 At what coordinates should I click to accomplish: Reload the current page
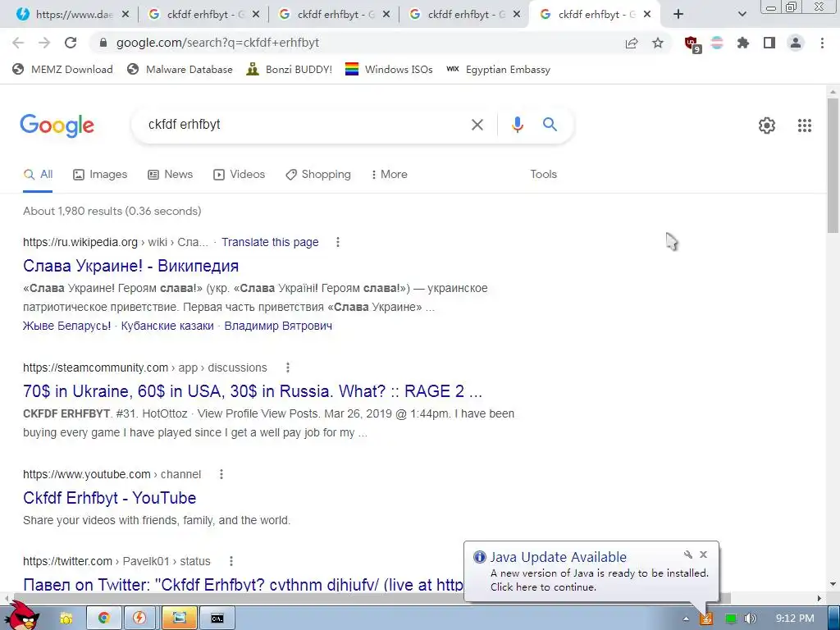click(x=71, y=43)
